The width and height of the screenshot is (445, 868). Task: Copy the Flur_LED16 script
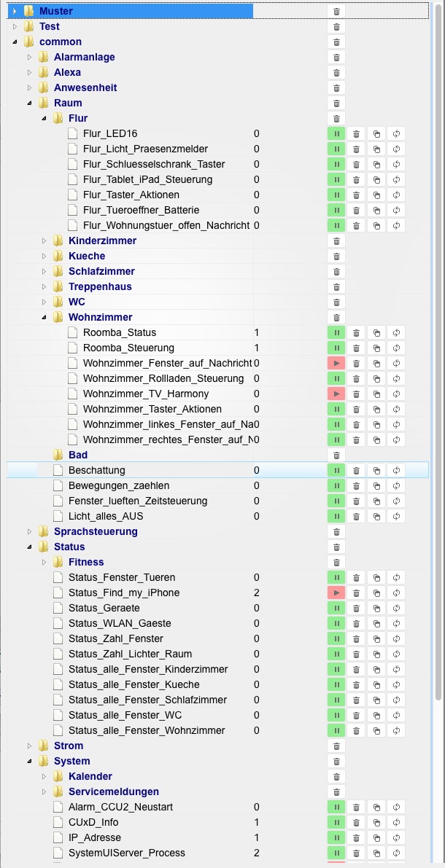tap(376, 133)
